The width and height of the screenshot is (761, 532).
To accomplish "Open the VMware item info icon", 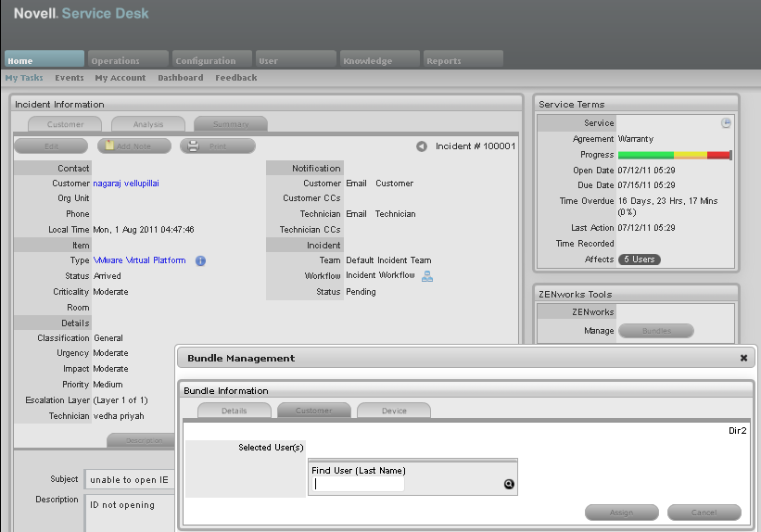I will (200, 261).
